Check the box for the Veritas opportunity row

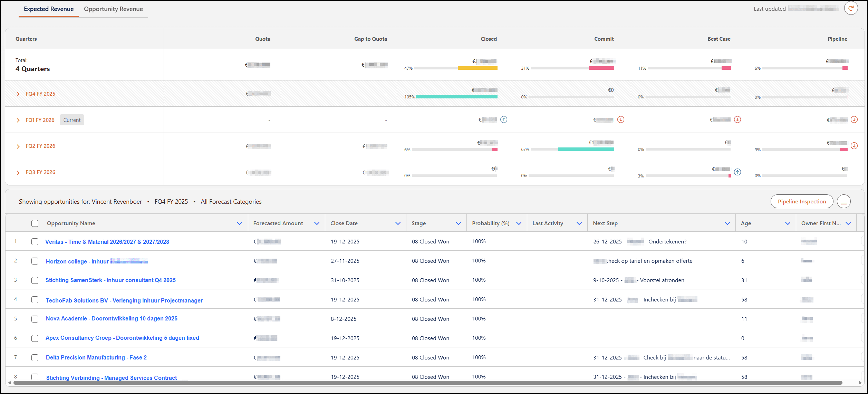point(35,242)
